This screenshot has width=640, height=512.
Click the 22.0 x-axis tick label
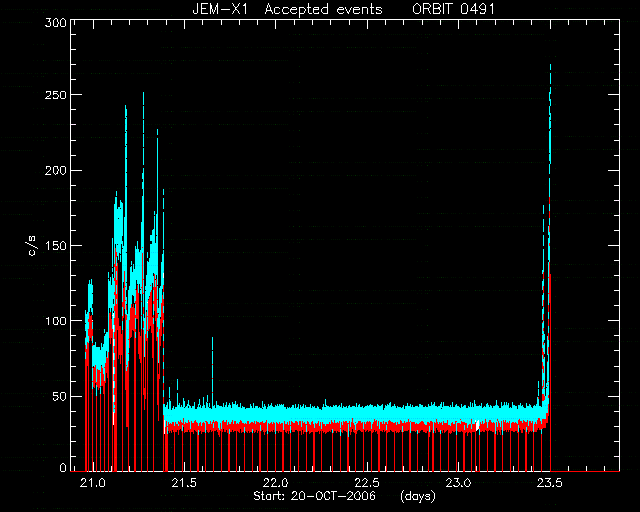pos(276,483)
